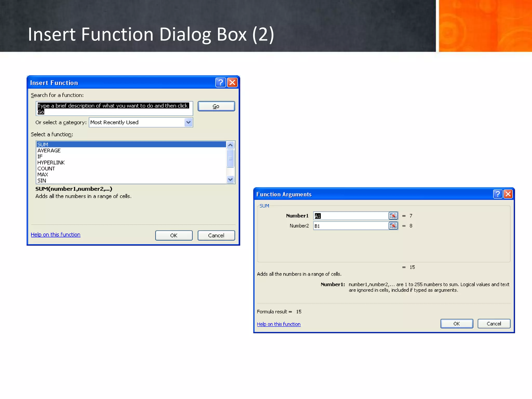The width and height of the screenshot is (532, 399).
Task: Close the Insert Function dialog
Action: 232,83
